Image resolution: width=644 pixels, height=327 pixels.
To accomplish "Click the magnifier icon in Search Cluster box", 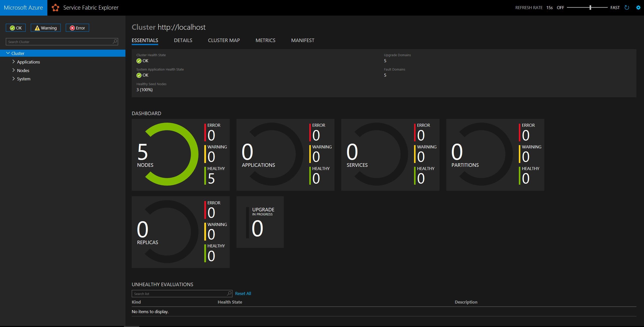I will coord(115,42).
